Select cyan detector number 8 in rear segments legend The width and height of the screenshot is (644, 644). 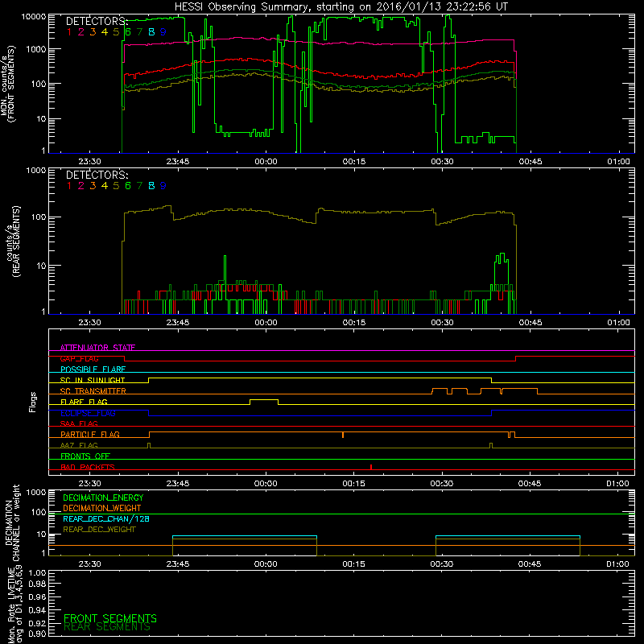pos(151,186)
